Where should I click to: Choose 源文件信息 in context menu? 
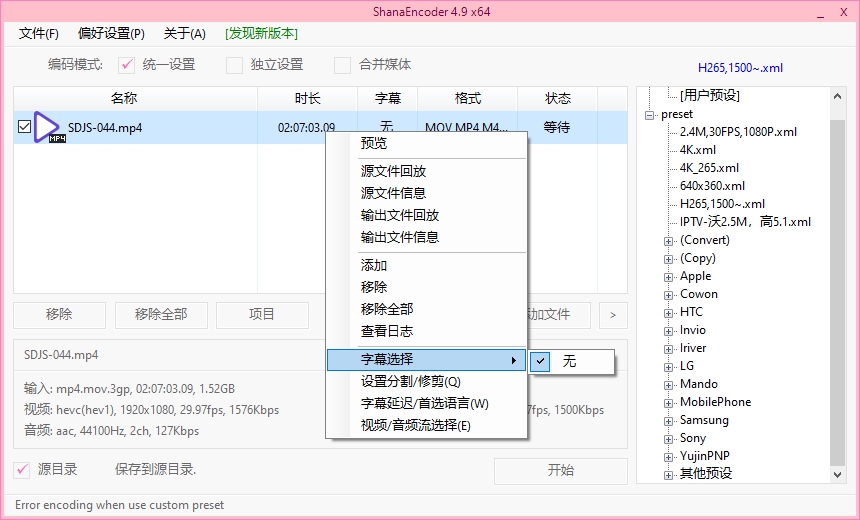coord(426,193)
